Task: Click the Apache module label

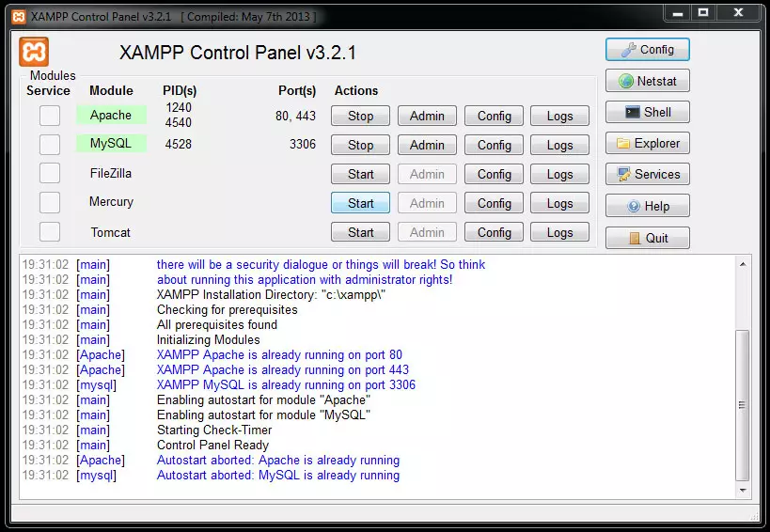Action: pyautogui.click(x=111, y=115)
